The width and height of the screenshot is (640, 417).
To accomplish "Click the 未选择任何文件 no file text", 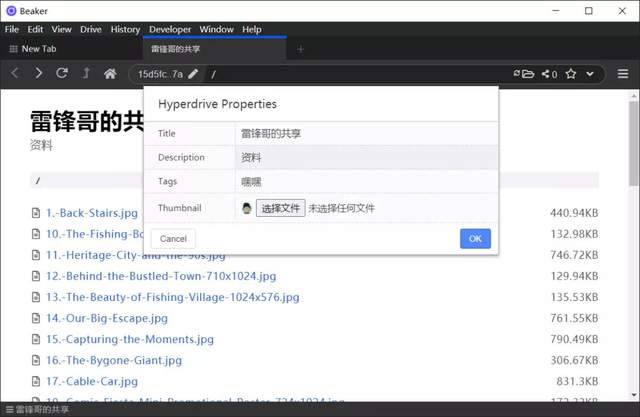I will coord(341,208).
